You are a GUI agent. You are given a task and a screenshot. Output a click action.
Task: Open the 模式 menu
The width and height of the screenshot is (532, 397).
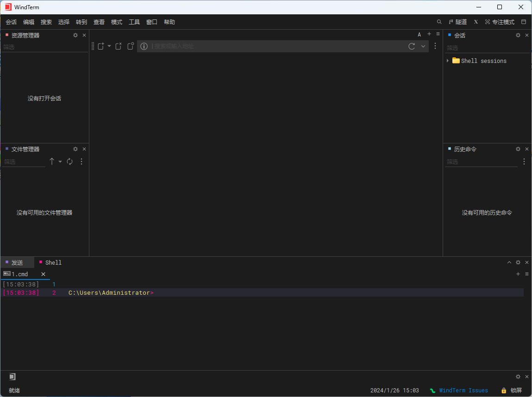tap(117, 22)
